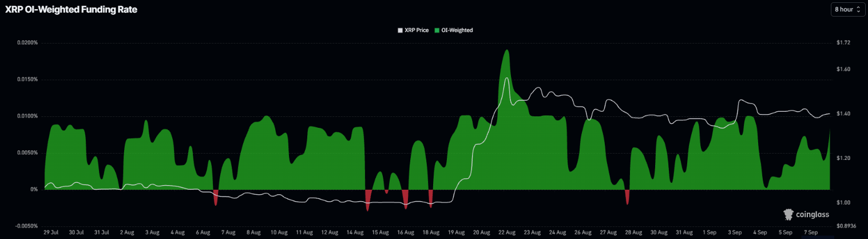Click the $1.20 price axis label
This screenshot has width=868, height=239.
coord(843,158)
